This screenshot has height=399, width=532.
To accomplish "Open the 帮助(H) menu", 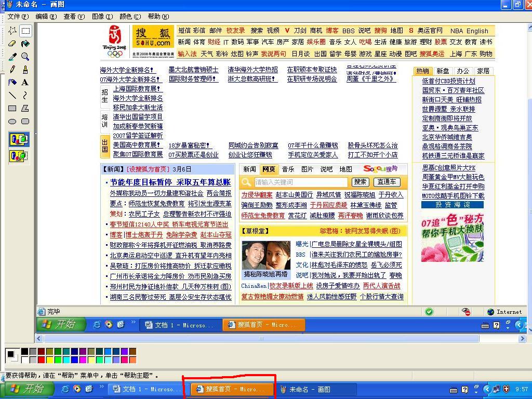I will click(x=158, y=16).
